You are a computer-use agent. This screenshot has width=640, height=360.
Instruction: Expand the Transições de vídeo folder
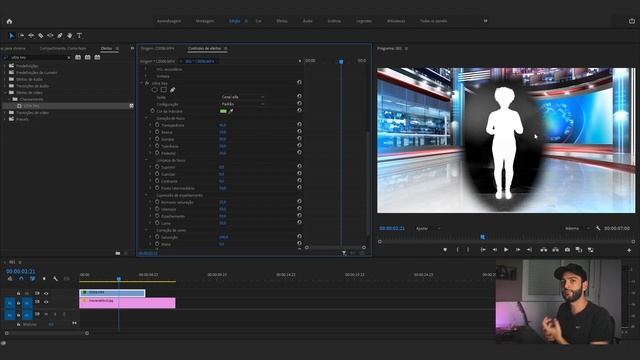[5, 112]
